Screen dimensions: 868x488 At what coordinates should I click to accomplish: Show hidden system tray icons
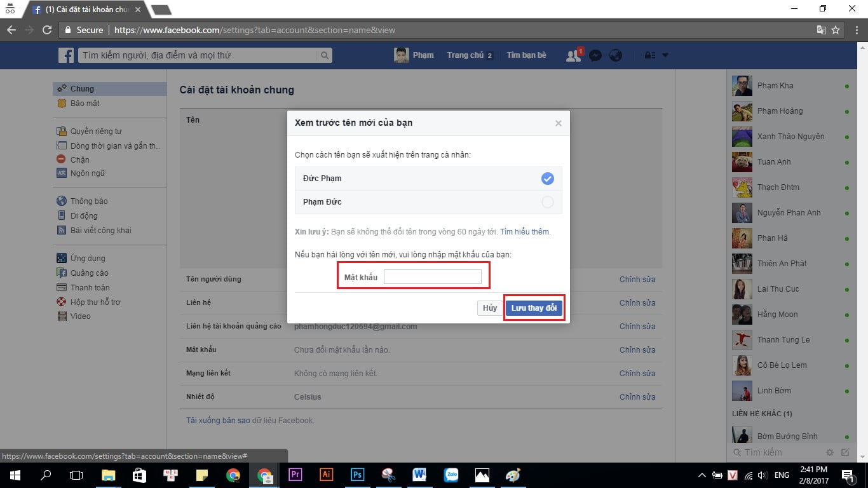(x=702, y=475)
